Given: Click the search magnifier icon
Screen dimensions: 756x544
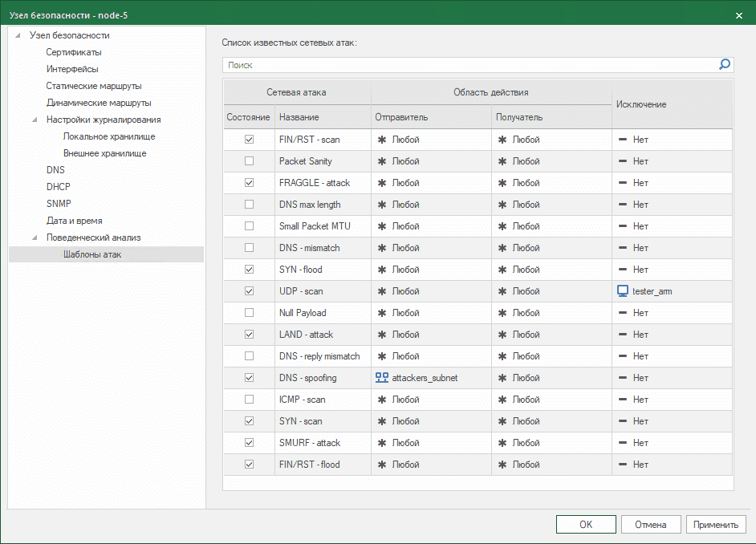Looking at the screenshot, I should (x=725, y=65).
